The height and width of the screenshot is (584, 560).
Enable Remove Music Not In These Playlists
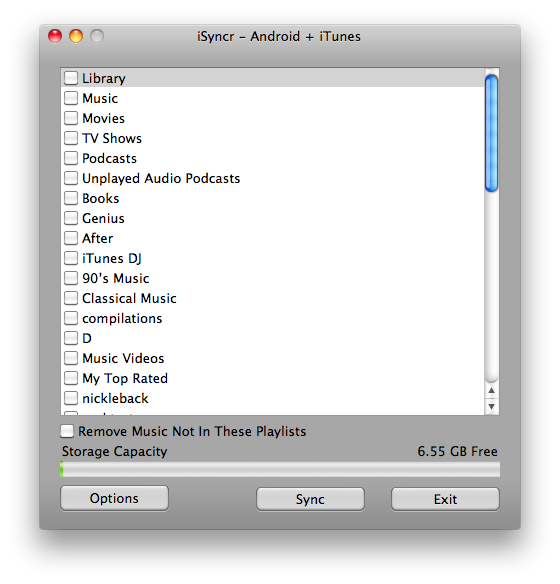[x=67, y=431]
